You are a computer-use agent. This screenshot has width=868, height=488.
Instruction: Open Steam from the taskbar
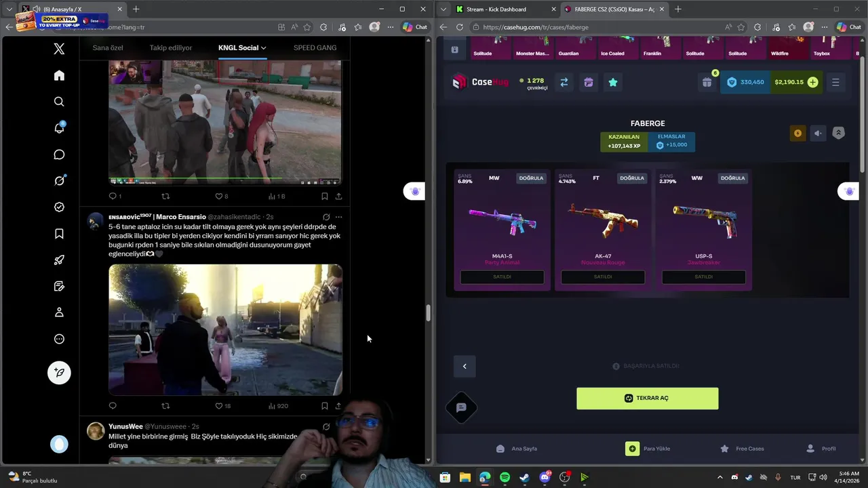coord(524,478)
